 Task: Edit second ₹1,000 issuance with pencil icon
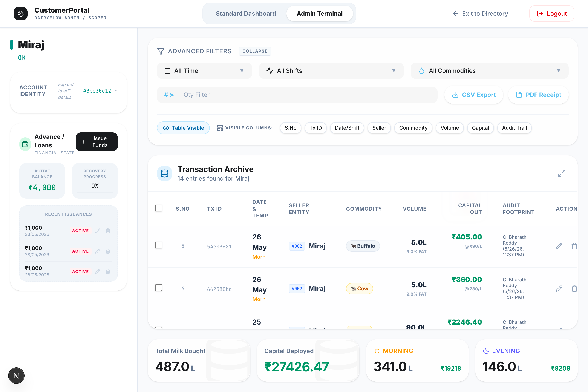coord(98,251)
